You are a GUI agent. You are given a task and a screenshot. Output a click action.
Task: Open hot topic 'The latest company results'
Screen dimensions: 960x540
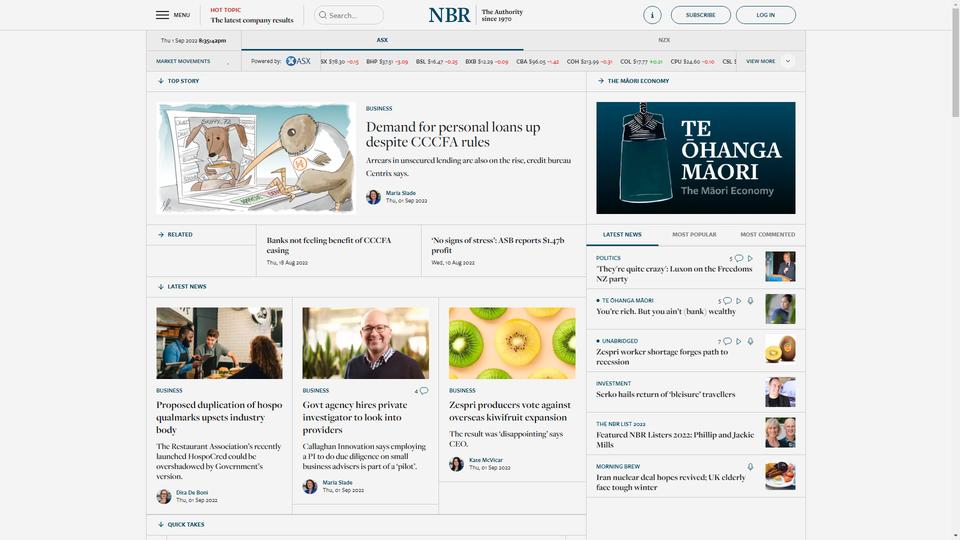[252, 20]
